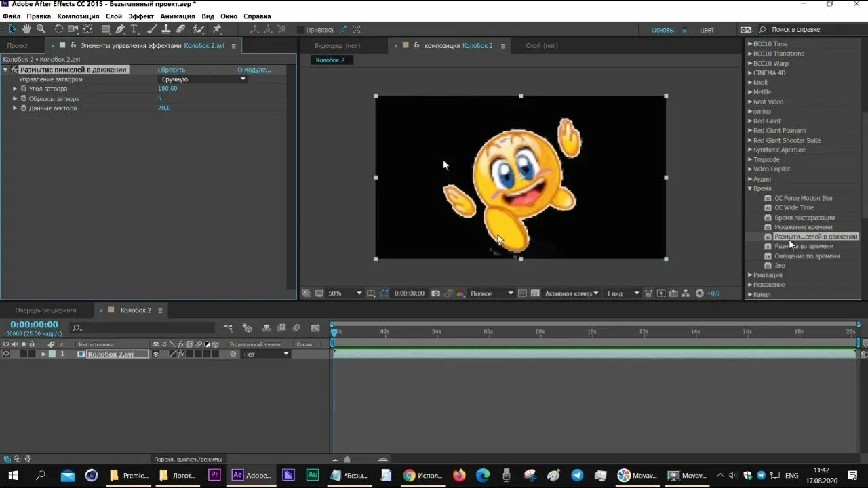Apply CC Force Motion Blur effect
This screenshot has width=868, height=488.
point(804,198)
